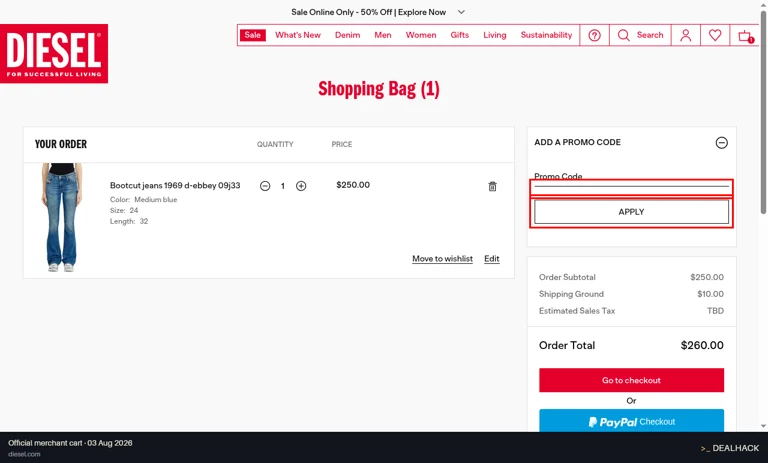Open the Sale menu item
768x463 pixels.
[252, 35]
